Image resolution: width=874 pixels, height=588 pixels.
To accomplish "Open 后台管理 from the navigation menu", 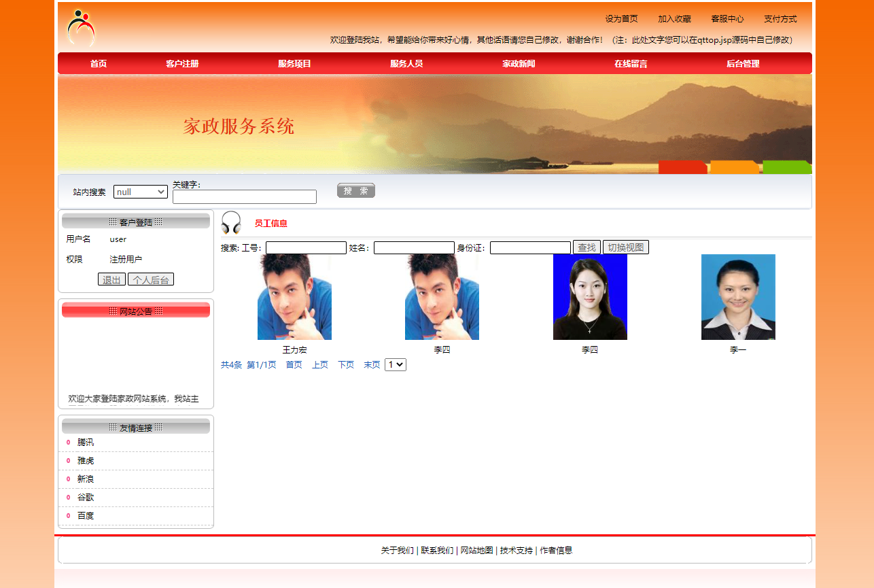I will tap(741, 63).
